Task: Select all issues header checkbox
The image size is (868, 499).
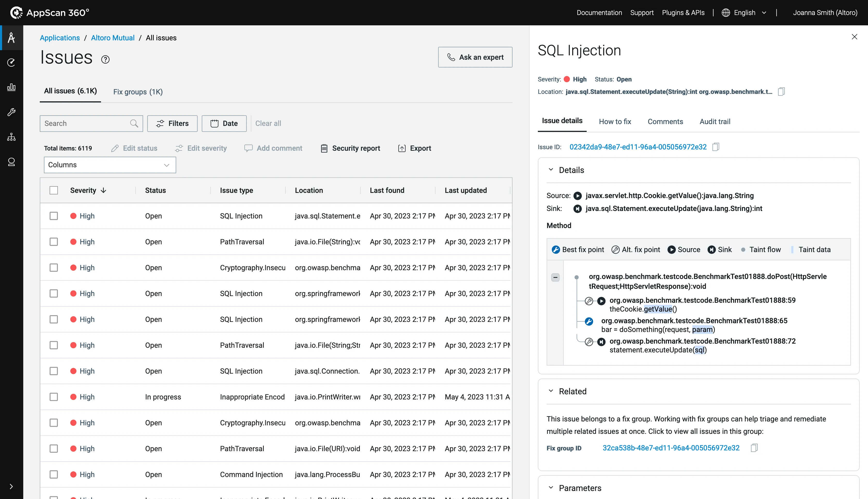Action: [x=54, y=190]
